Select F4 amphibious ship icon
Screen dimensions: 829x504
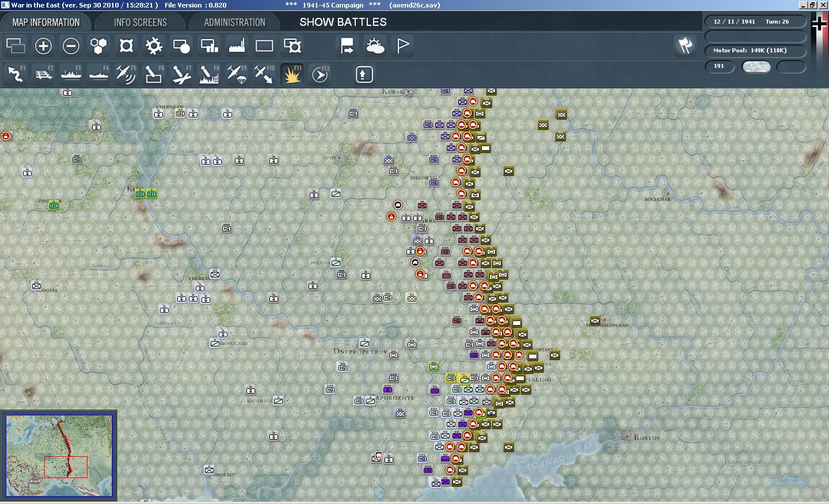click(x=98, y=74)
